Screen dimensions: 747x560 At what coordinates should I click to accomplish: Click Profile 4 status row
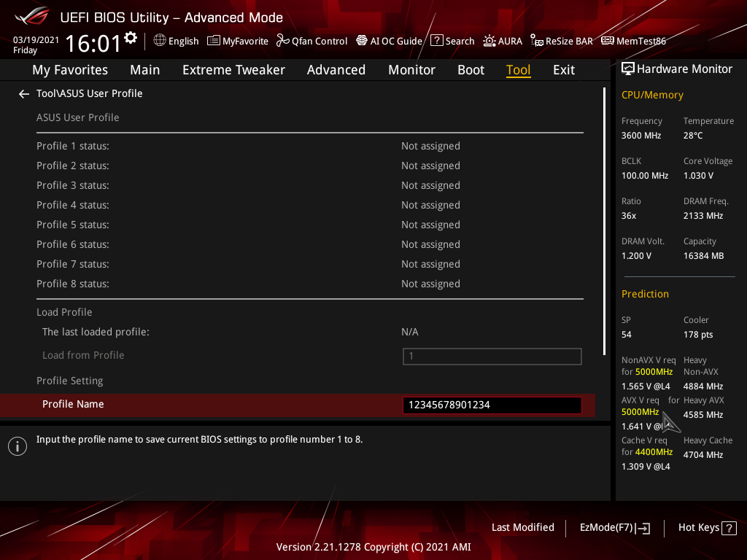pyautogui.click(x=309, y=205)
